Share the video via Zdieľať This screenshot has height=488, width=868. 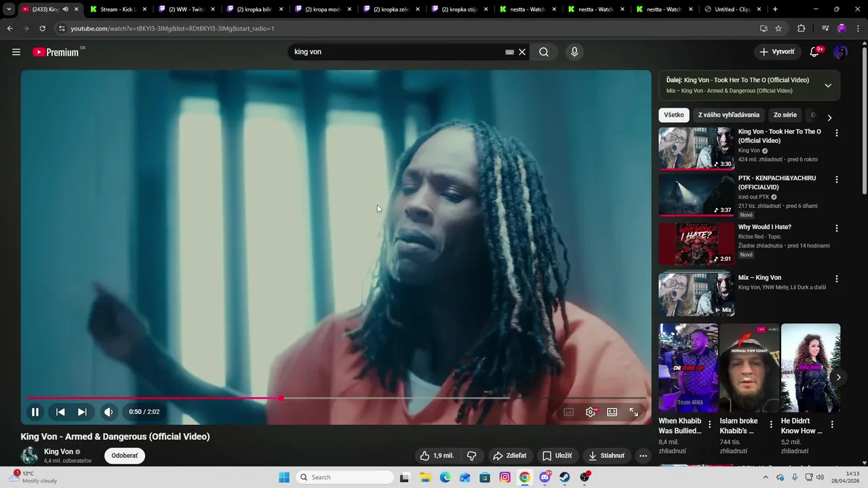point(509,455)
